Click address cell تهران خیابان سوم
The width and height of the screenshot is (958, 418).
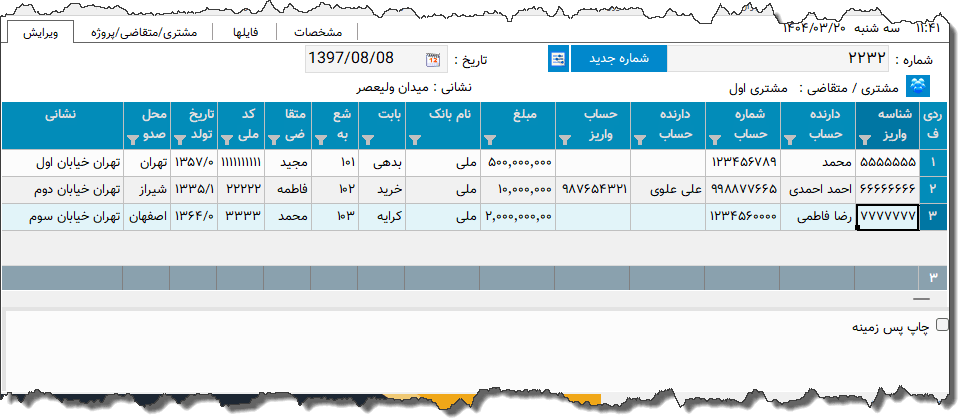click(62, 216)
